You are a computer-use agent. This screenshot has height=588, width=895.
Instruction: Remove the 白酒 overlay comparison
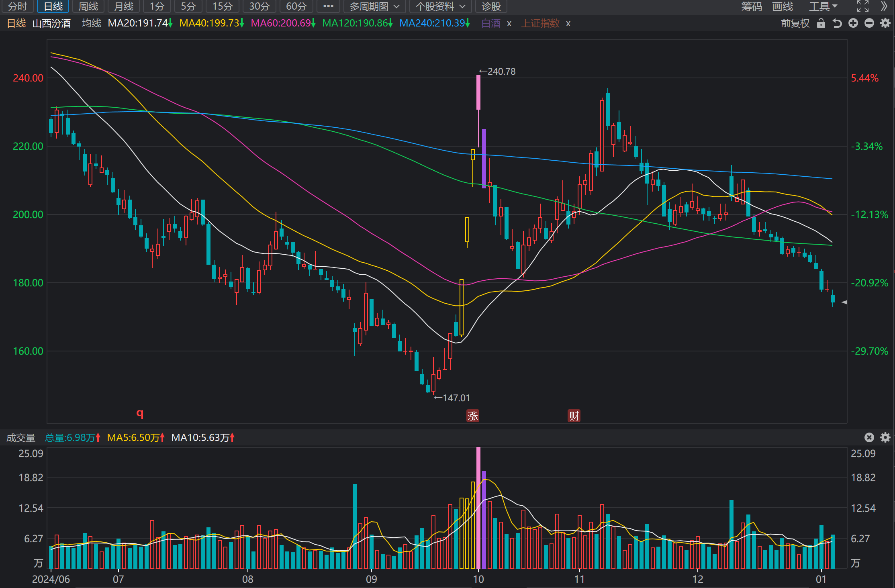pyautogui.click(x=509, y=24)
